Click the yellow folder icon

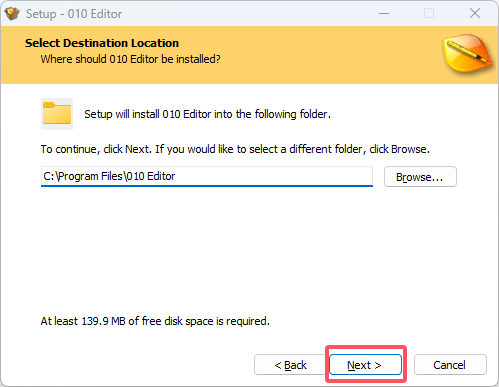(57, 114)
